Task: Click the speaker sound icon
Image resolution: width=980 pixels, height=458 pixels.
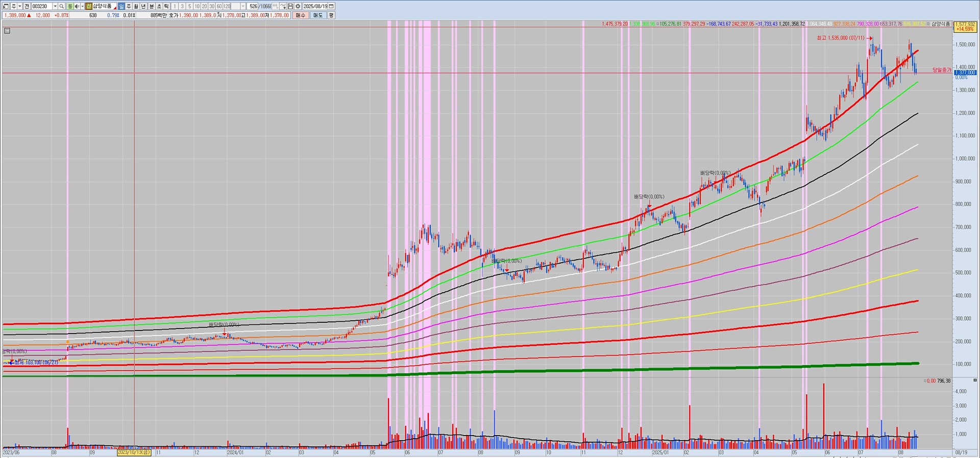Action: pyautogui.click(x=77, y=6)
